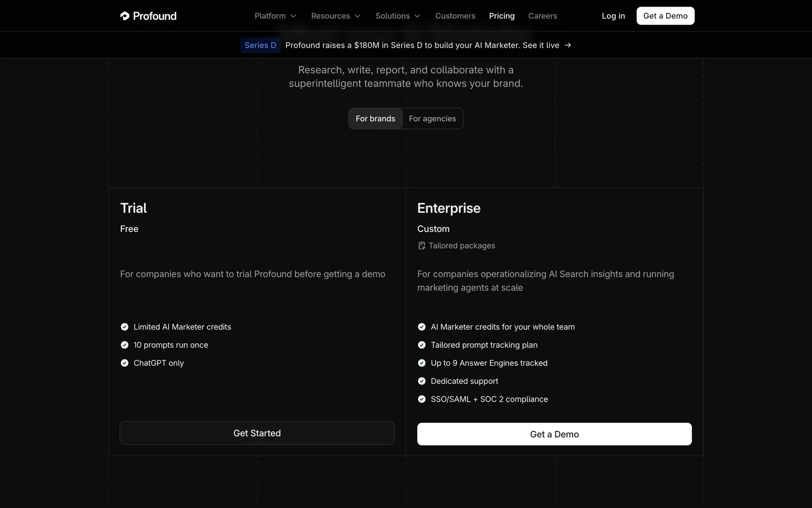Click the Series D badge

tap(260, 45)
